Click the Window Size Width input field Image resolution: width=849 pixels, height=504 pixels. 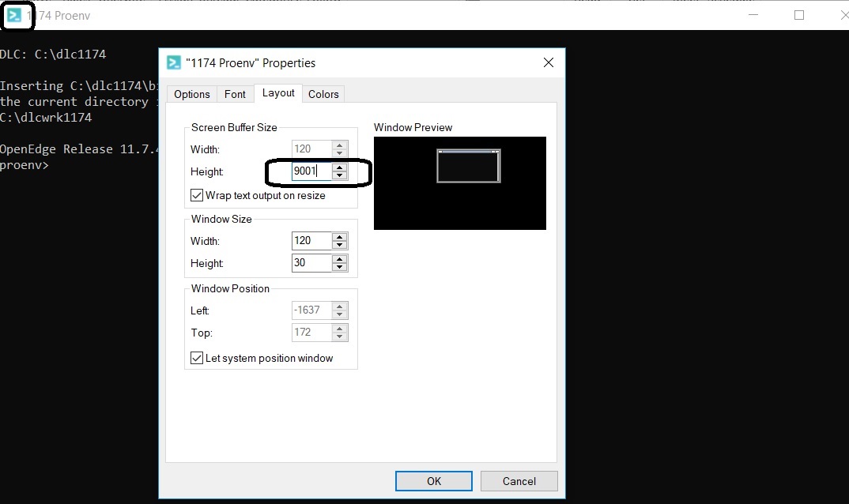click(311, 240)
